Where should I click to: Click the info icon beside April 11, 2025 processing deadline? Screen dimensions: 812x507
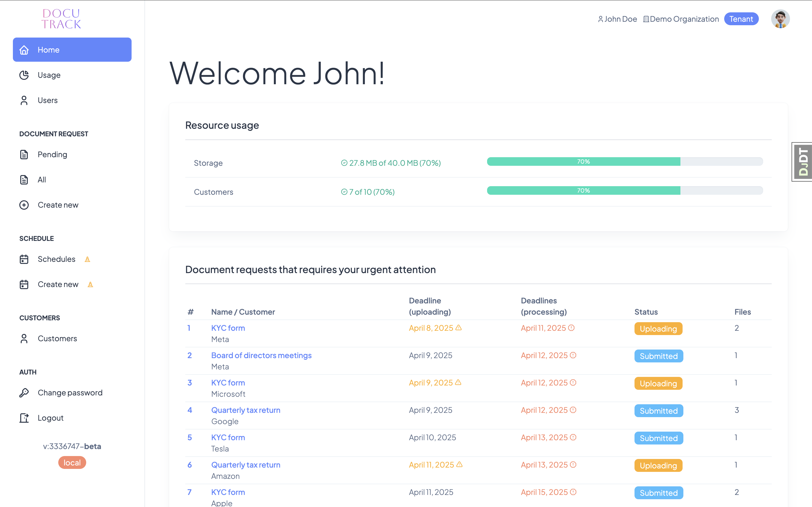pyautogui.click(x=571, y=328)
